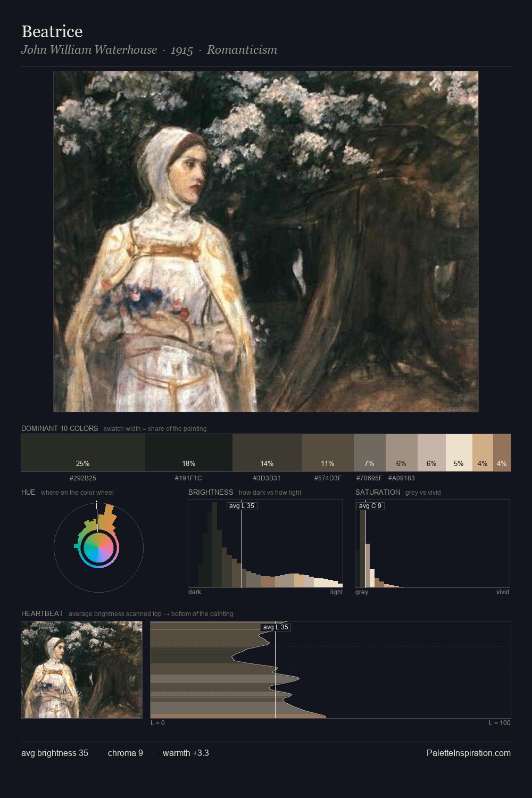The height and width of the screenshot is (798, 532).
Task: Open PaletteInspiration.com link
Action: (x=469, y=753)
